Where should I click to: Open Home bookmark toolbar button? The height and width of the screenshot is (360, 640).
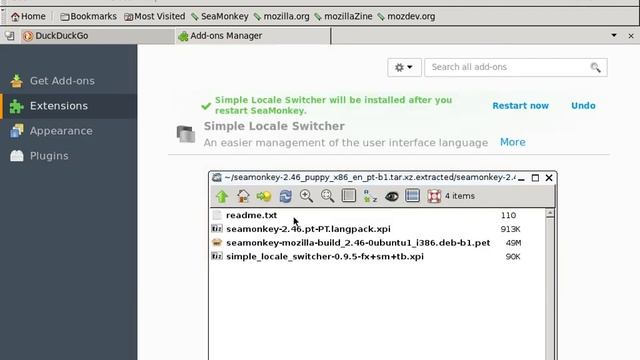point(28,17)
